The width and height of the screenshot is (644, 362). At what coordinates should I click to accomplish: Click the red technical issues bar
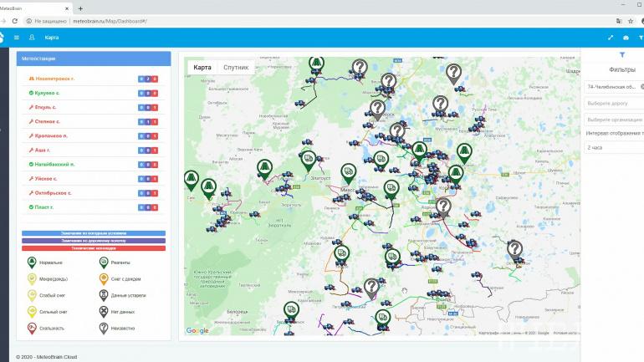(x=94, y=248)
